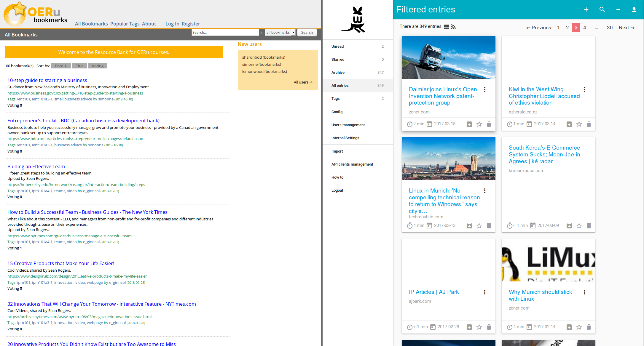Screen dimensions: 644x346
Task: Archive the Daimler joins Linux entry
Action: pyautogui.click(x=469, y=124)
